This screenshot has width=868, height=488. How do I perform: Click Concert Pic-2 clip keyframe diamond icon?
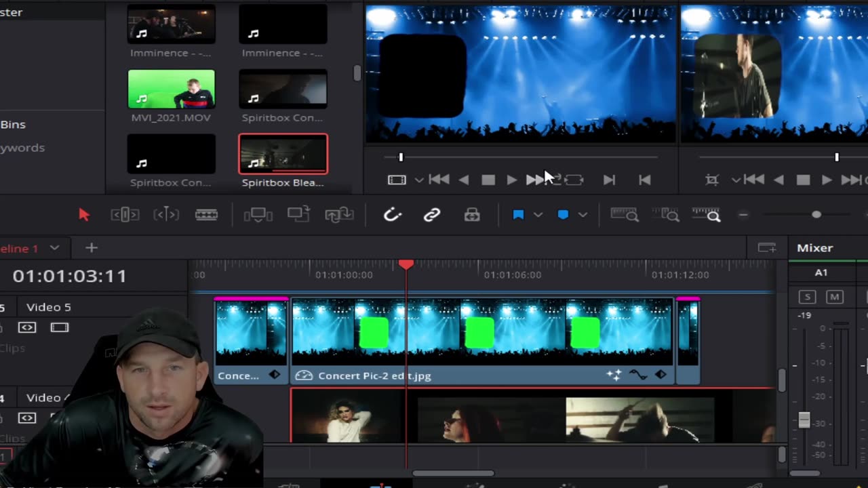pyautogui.click(x=660, y=375)
